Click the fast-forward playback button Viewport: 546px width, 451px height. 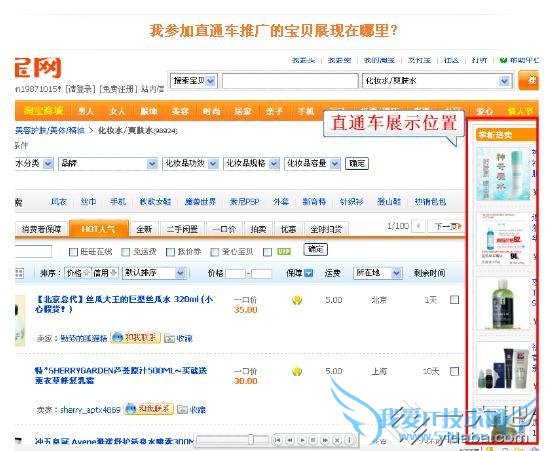click(325, 440)
